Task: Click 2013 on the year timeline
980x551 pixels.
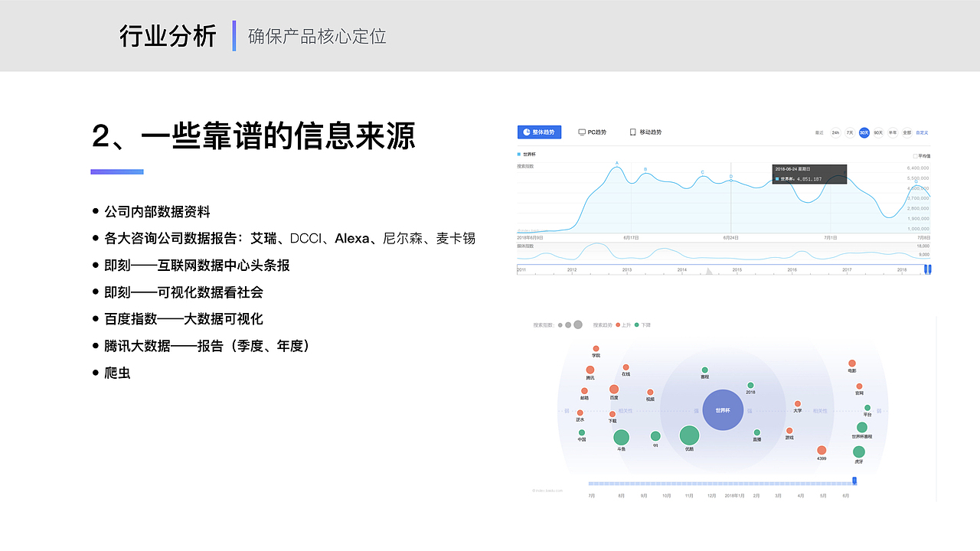Action: coord(626,270)
